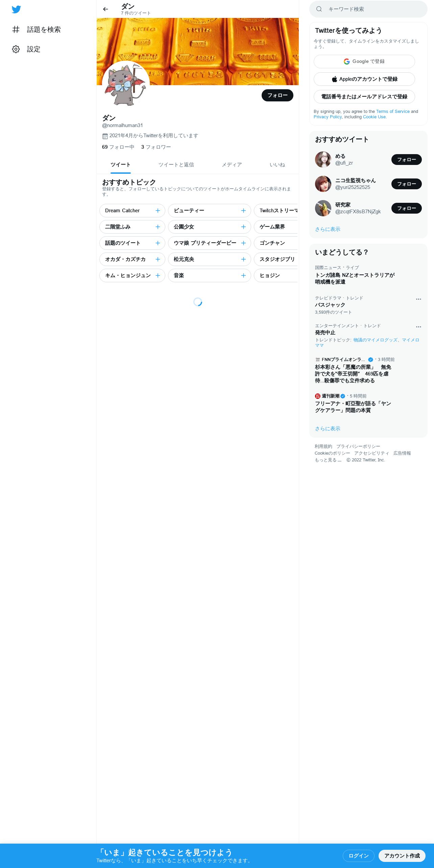
Task: Click the search magnifier icon
Action: pos(319,9)
